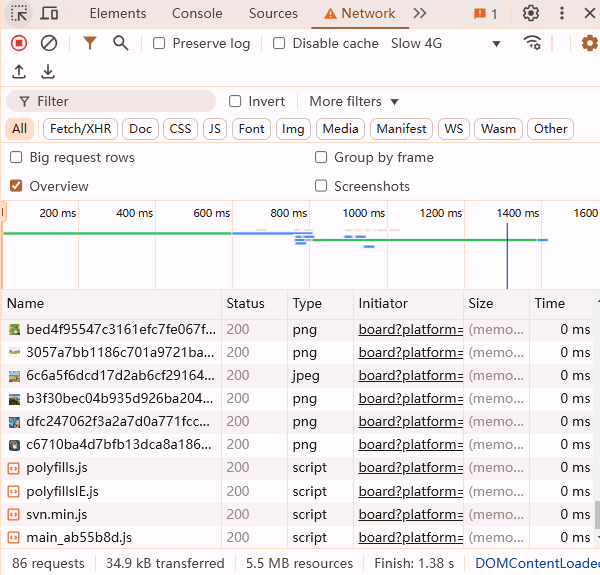This screenshot has height=575, width=600.
Task: Enable Group by frame
Action: (x=321, y=157)
